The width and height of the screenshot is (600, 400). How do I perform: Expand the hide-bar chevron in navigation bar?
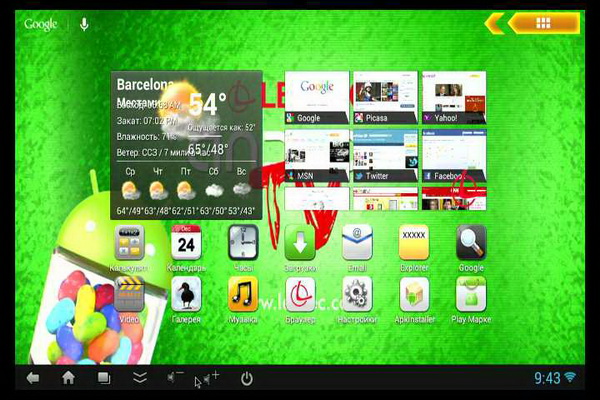(140, 378)
